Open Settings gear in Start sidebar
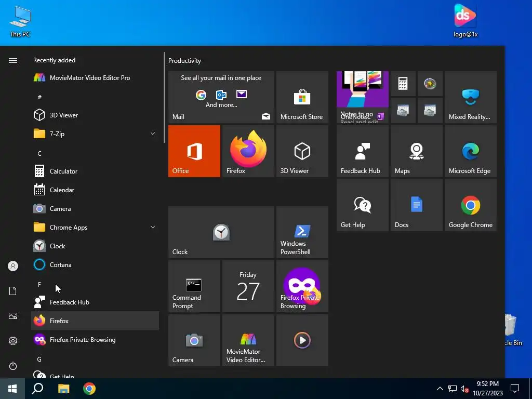532x399 pixels. point(13,341)
